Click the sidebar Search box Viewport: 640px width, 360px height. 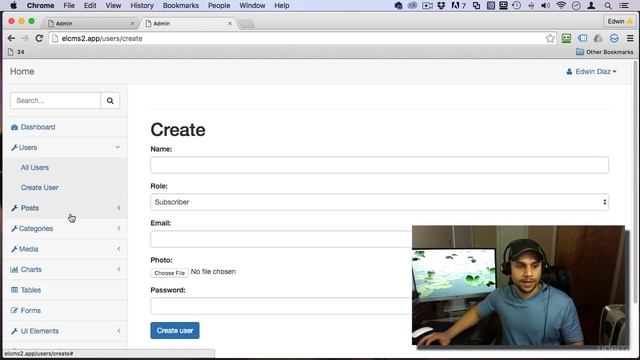(x=56, y=100)
